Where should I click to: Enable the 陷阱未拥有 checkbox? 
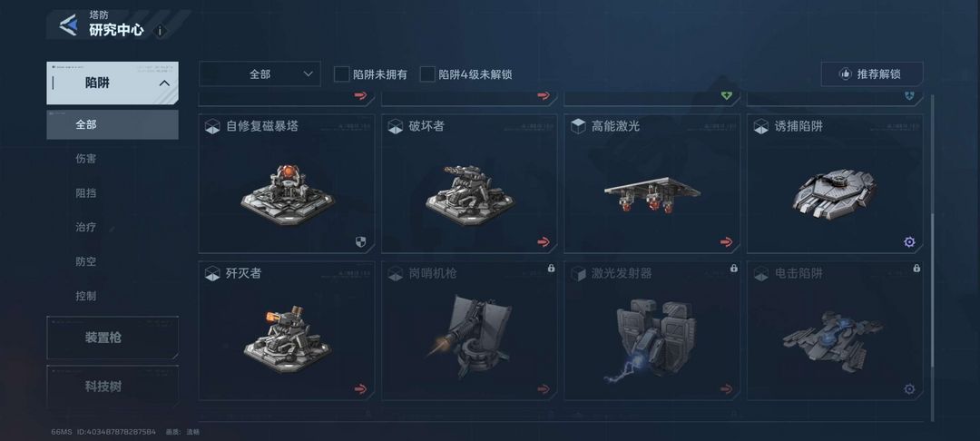341,74
